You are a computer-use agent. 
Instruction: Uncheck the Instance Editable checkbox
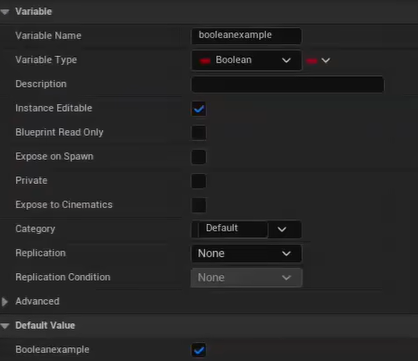click(x=199, y=109)
